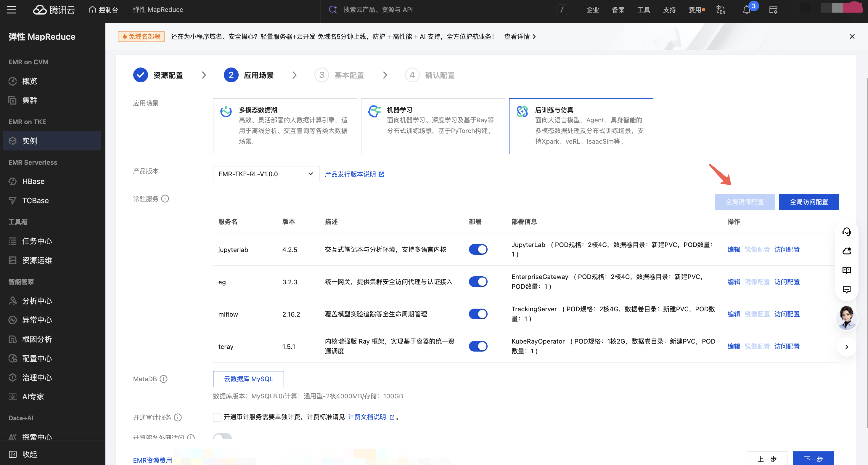Viewport: 868px width, 465px height.
Task: Select 云数据库 MySQL for MetaDB
Action: pos(248,379)
